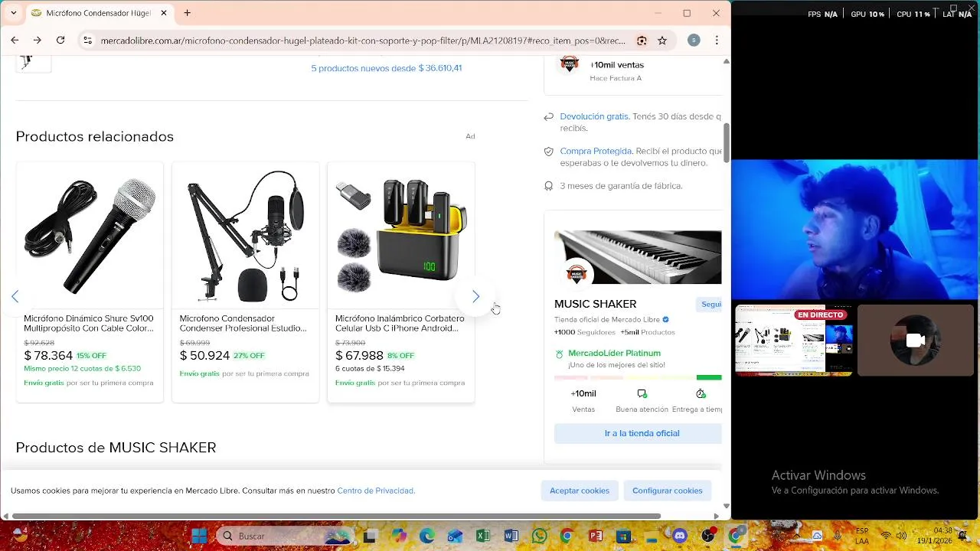Reload the Mercado Libre page
The height and width of the screenshot is (551, 980).
tap(60, 40)
